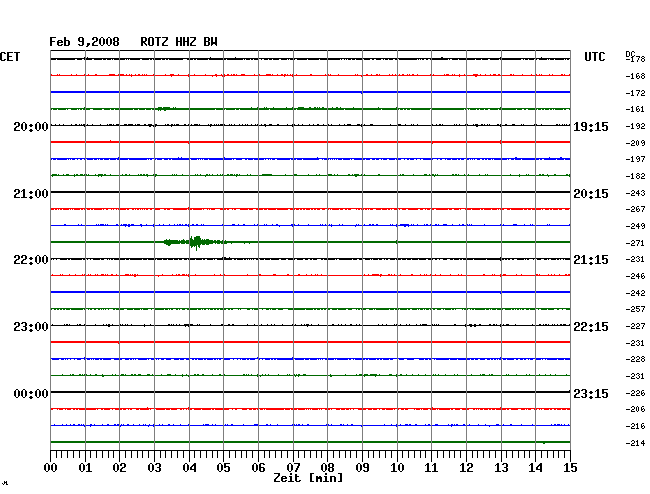This screenshot has width=650, height=494.
Task: Select the UTC time label '20:15'
Action: coord(591,194)
